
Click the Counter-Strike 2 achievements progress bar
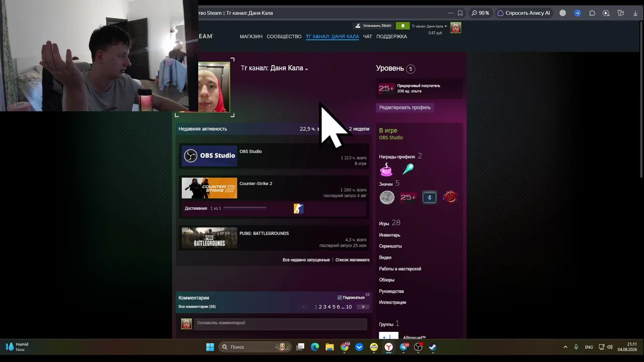pos(245,208)
